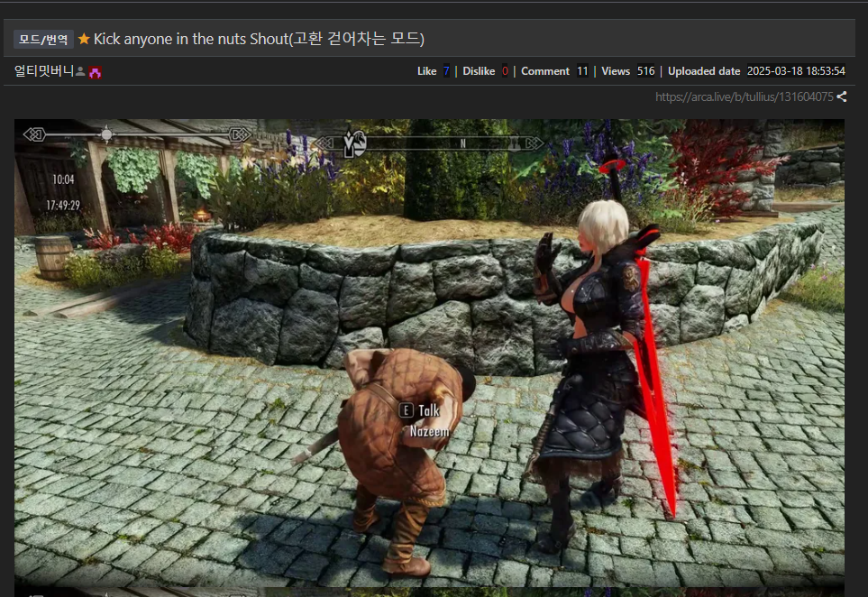Click the Like count 7
Screen dimensions: 868x597
446,71
